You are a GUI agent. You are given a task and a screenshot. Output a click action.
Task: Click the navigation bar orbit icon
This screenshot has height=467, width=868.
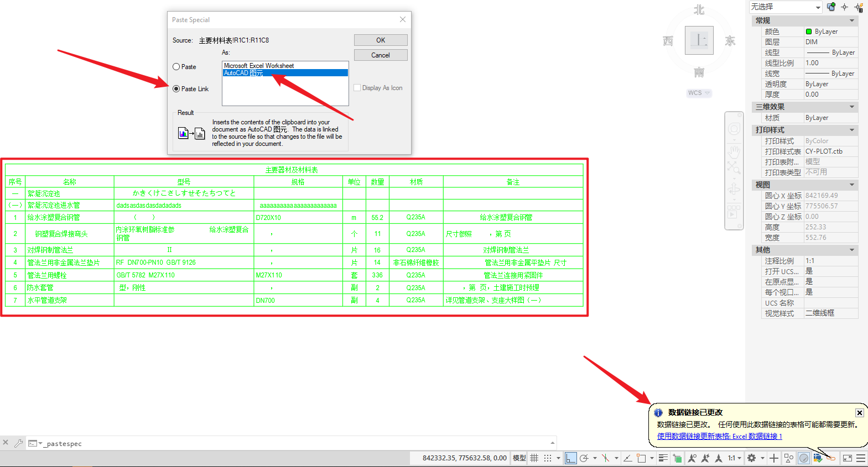(x=734, y=189)
